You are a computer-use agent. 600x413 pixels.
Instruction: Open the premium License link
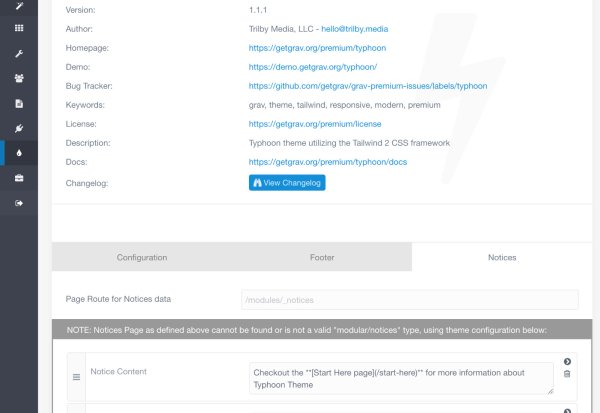click(315, 124)
